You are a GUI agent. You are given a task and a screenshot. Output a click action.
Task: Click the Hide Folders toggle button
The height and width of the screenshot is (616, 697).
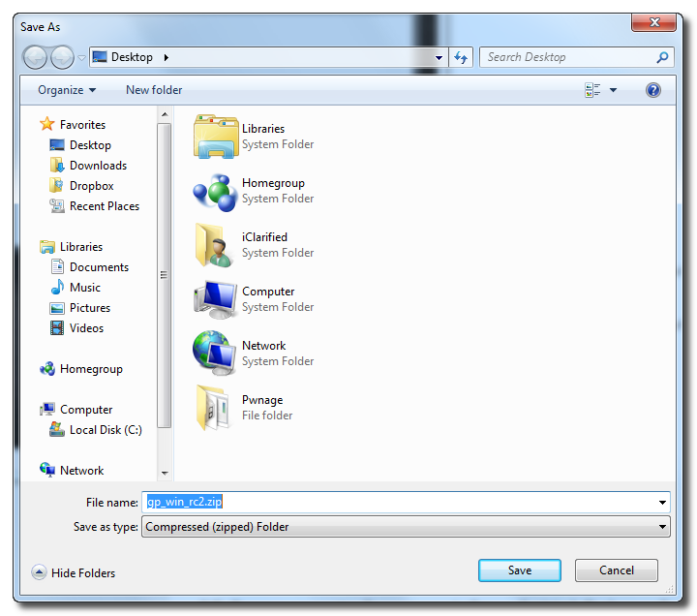pos(74,572)
